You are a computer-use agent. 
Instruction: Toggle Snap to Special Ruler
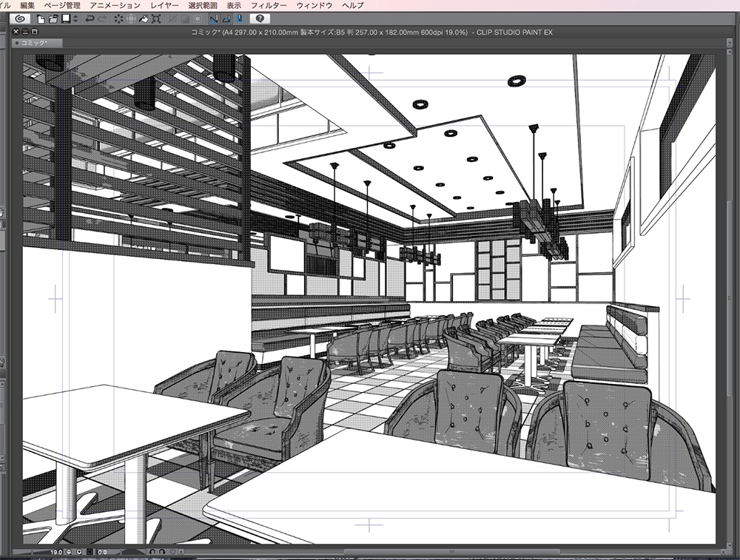click(226, 19)
